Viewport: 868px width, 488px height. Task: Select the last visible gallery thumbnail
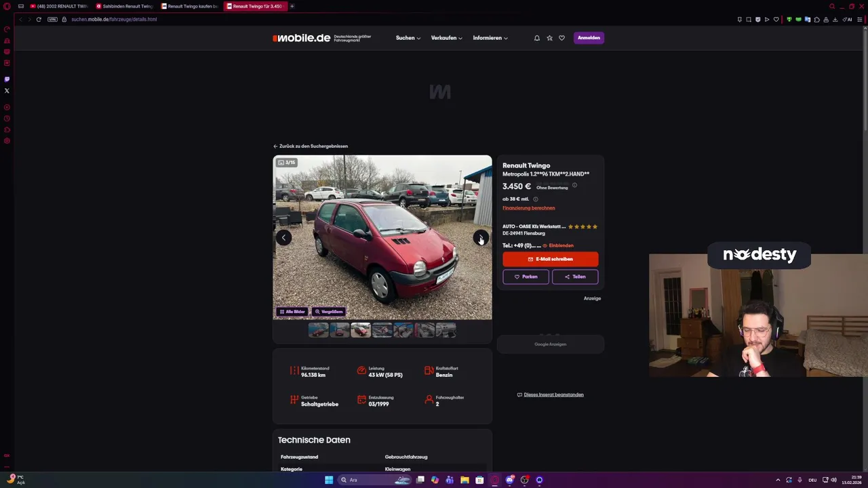point(446,330)
